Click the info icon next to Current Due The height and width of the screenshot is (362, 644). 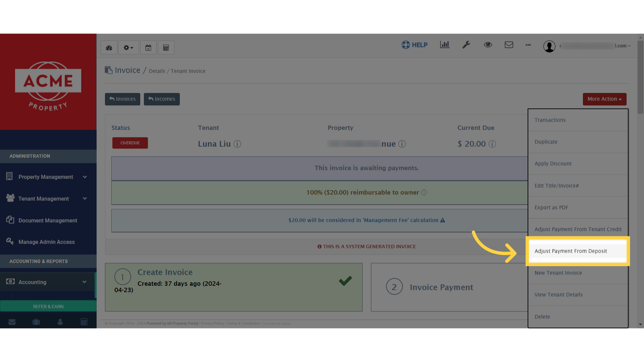pos(492,144)
